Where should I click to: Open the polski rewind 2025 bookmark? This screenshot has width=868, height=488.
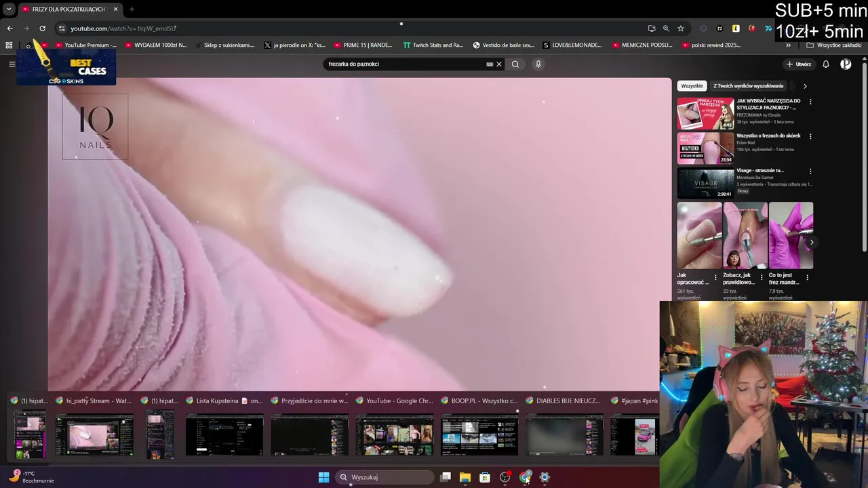711,45
